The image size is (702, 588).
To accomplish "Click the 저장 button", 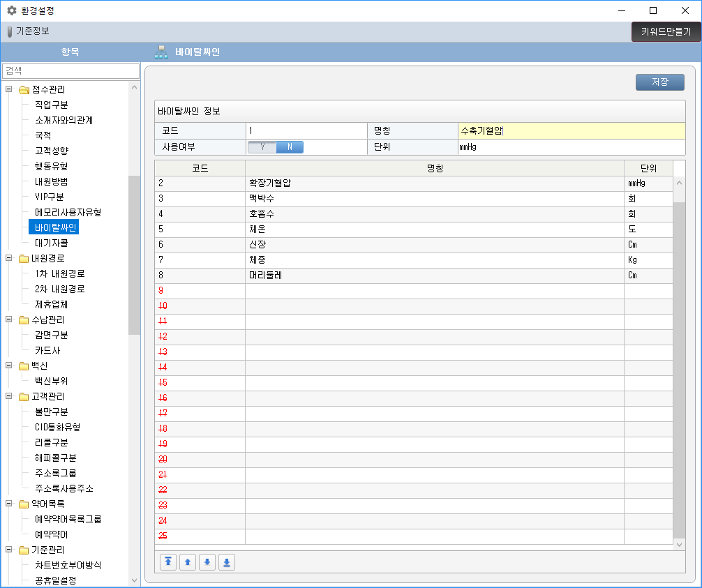I will click(x=659, y=82).
